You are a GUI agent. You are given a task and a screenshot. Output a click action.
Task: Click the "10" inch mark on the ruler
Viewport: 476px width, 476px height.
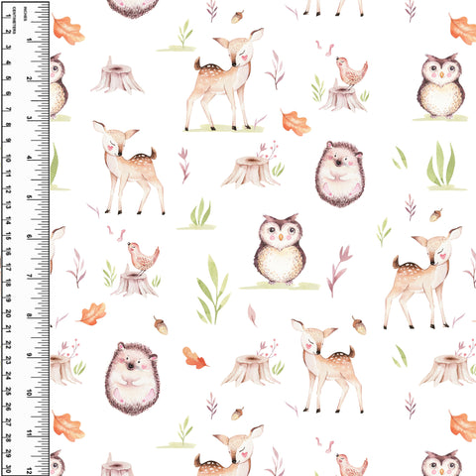click(x=30, y=393)
